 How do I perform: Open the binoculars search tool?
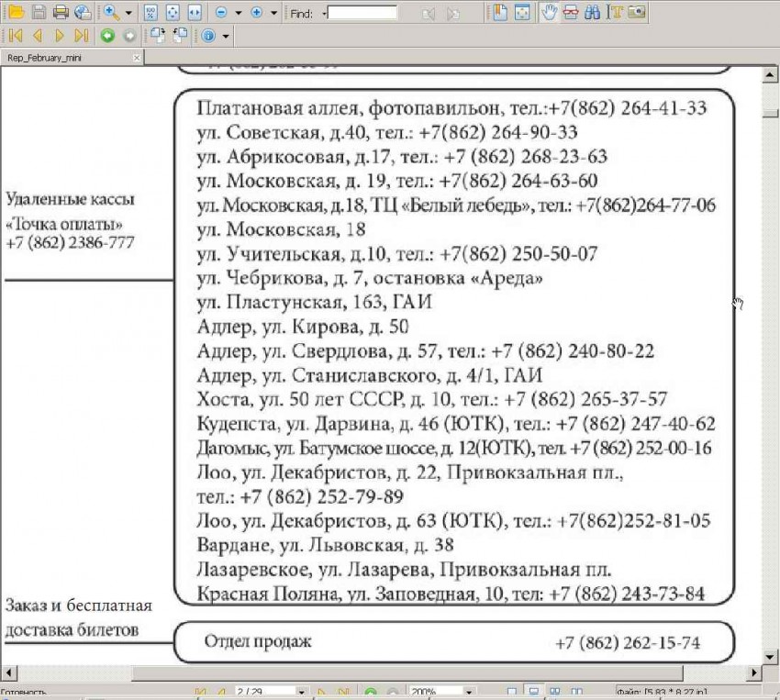click(593, 13)
